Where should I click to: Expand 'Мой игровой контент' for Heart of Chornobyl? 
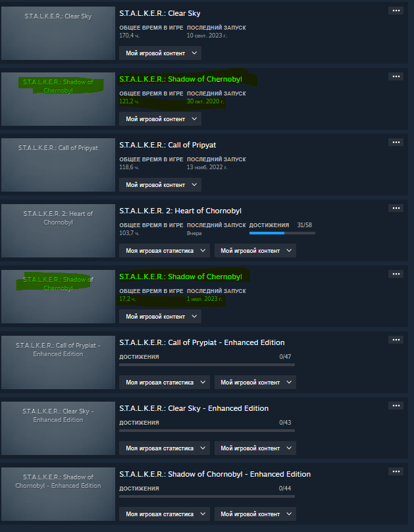255,251
